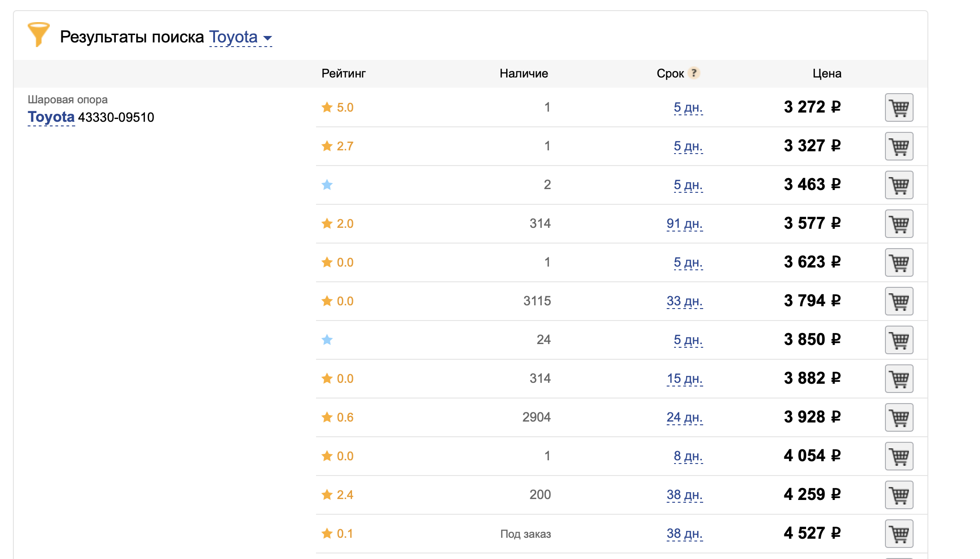Click the 0.1 rating star
This screenshot has width=980, height=559.
tap(327, 533)
